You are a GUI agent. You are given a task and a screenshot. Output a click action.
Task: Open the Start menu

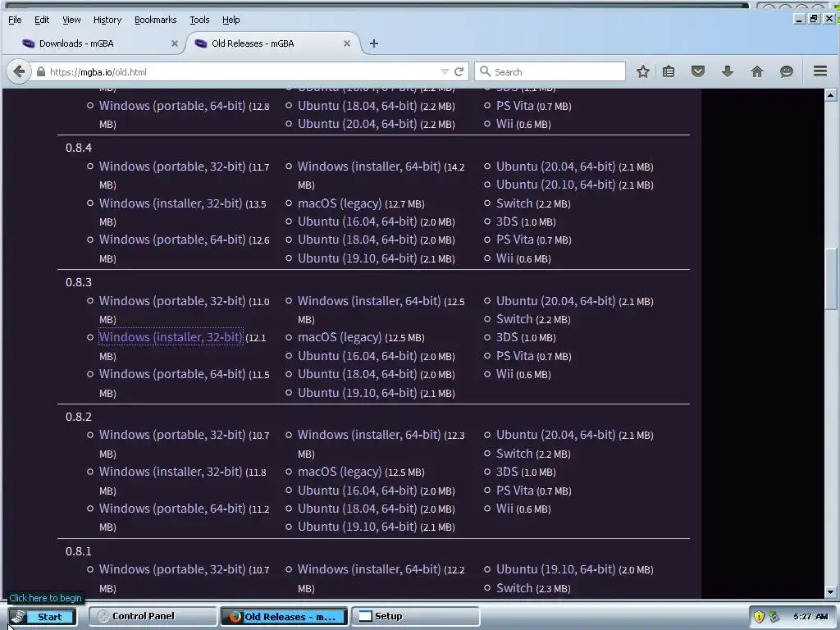42,617
